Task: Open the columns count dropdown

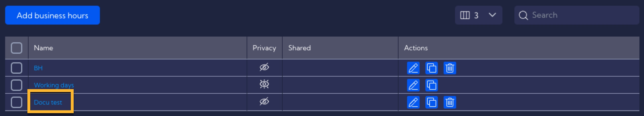Action: (478, 15)
